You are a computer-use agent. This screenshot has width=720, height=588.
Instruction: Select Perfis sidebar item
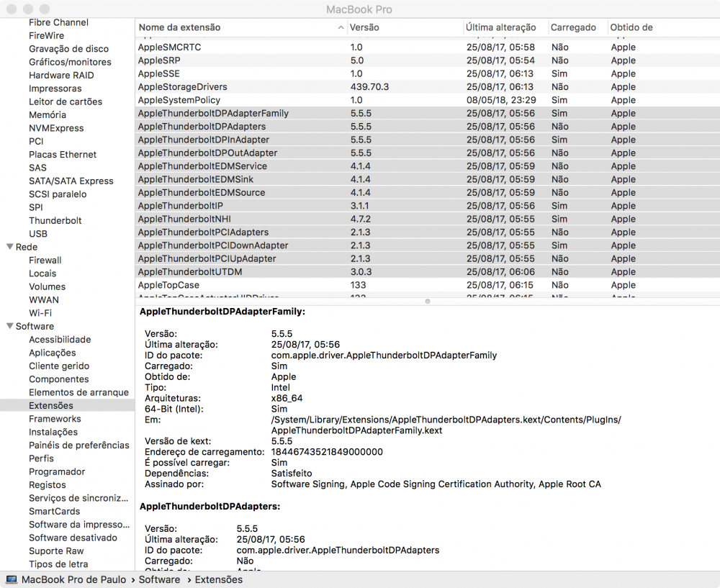(x=41, y=459)
